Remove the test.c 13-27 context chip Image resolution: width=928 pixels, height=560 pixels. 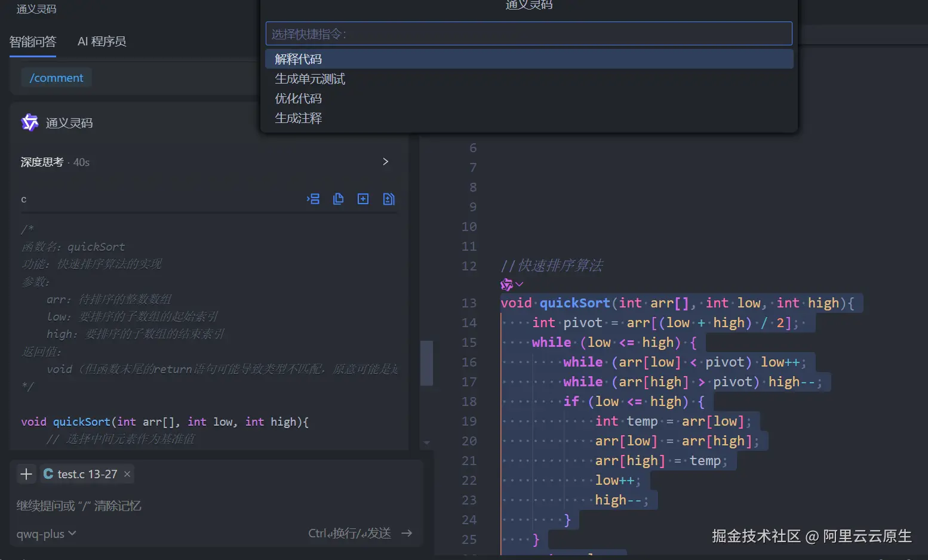[x=127, y=474]
